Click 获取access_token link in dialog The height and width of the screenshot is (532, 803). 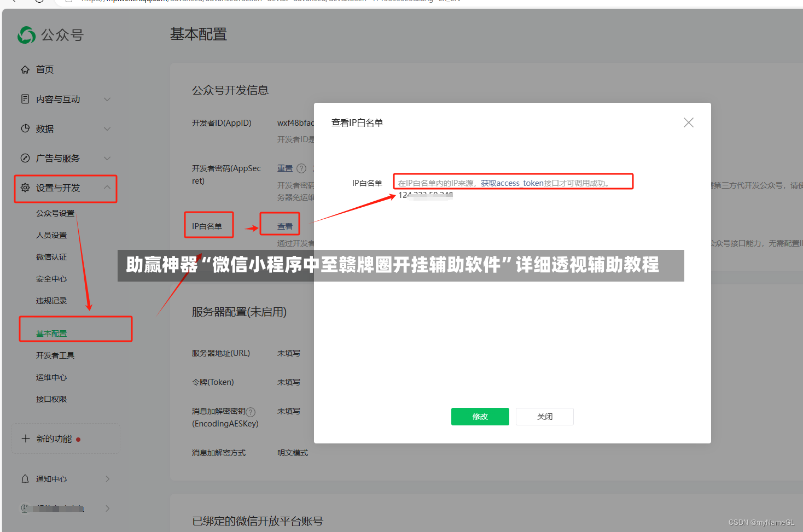point(512,183)
